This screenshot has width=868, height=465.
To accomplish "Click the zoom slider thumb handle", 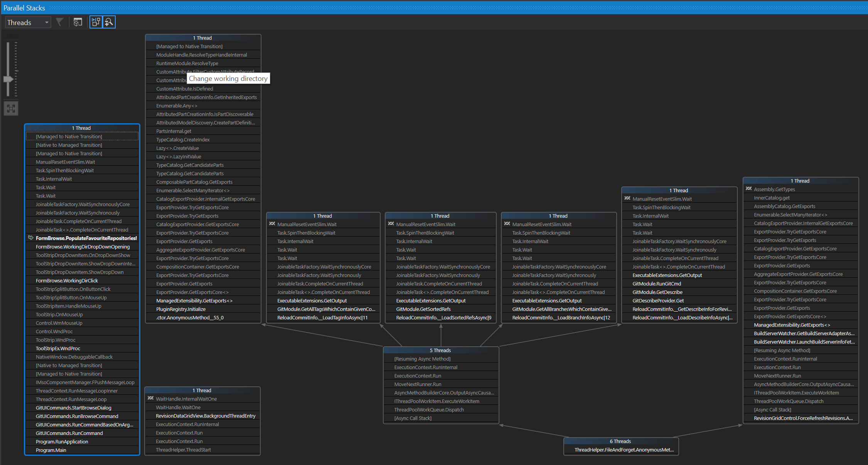I will click(x=8, y=79).
